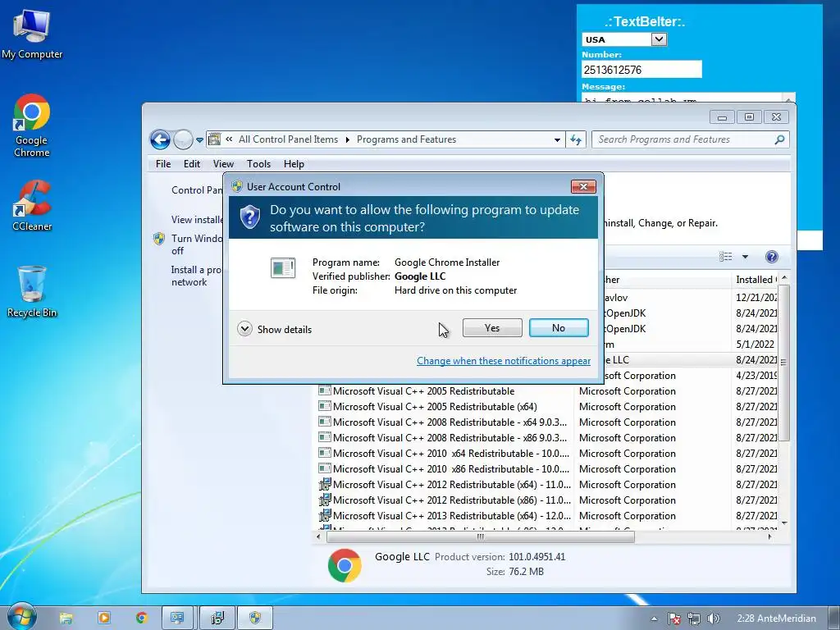
Task: Open the View menu
Action: click(223, 164)
